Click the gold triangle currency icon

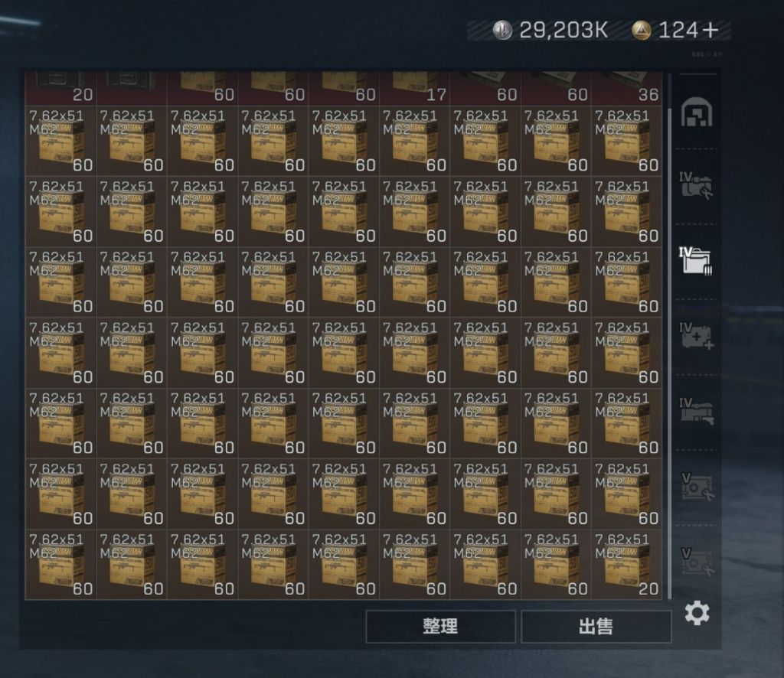coord(642,30)
